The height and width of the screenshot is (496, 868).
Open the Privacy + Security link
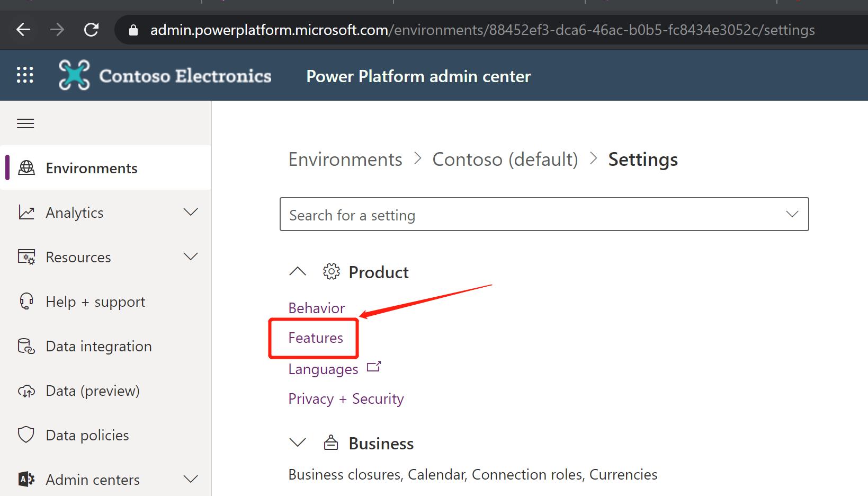point(346,398)
